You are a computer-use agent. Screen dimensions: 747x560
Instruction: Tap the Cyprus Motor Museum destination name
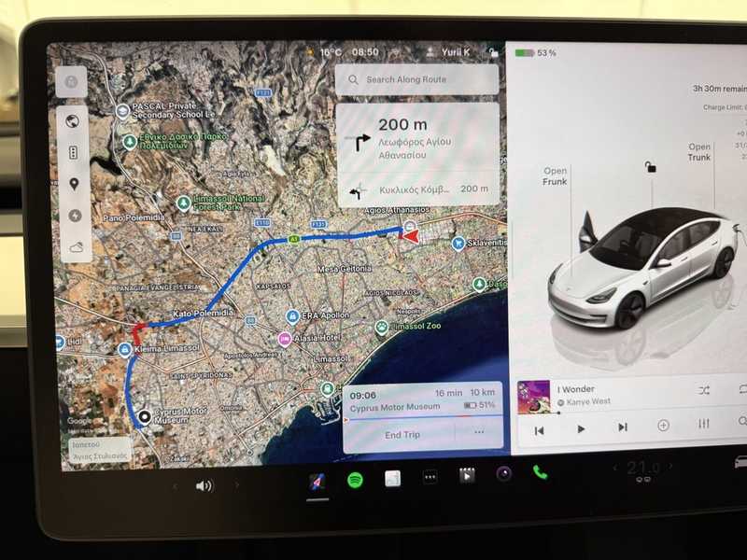[x=395, y=407]
